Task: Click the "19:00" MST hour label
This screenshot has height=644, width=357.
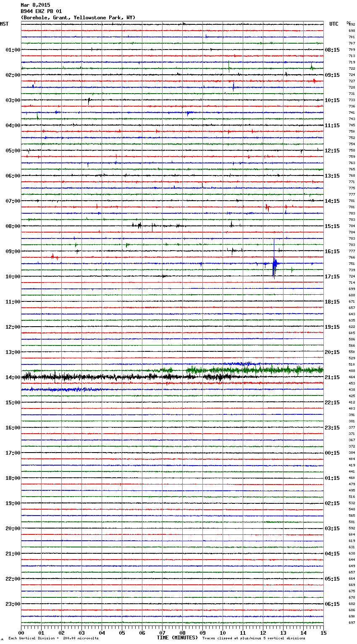Action: coord(13,503)
